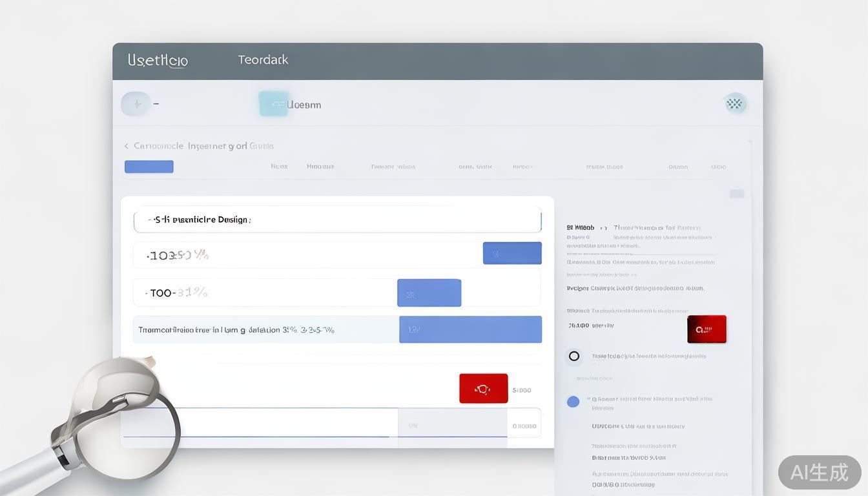The height and width of the screenshot is (496, 868).
Task: Click the small gray square icon above side panel
Action: [x=736, y=194]
